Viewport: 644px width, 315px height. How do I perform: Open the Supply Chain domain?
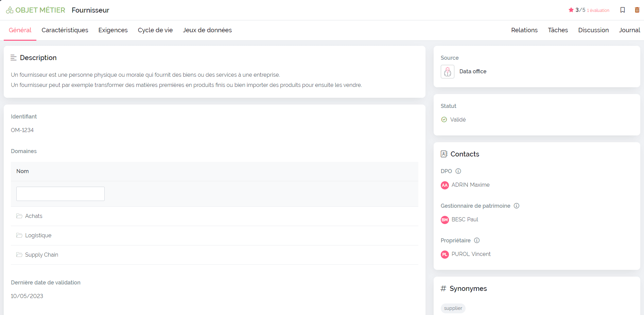[x=41, y=255]
